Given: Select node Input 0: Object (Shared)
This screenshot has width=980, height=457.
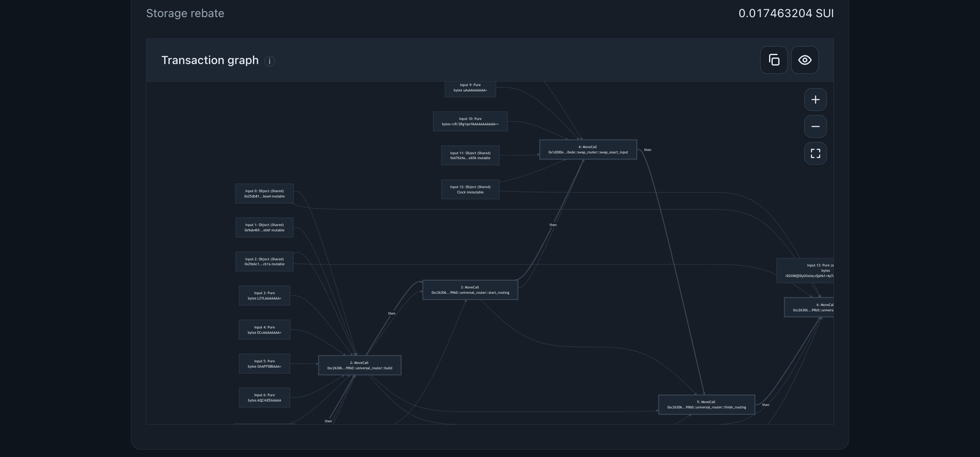Looking at the screenshot, I should click(264, 193).
